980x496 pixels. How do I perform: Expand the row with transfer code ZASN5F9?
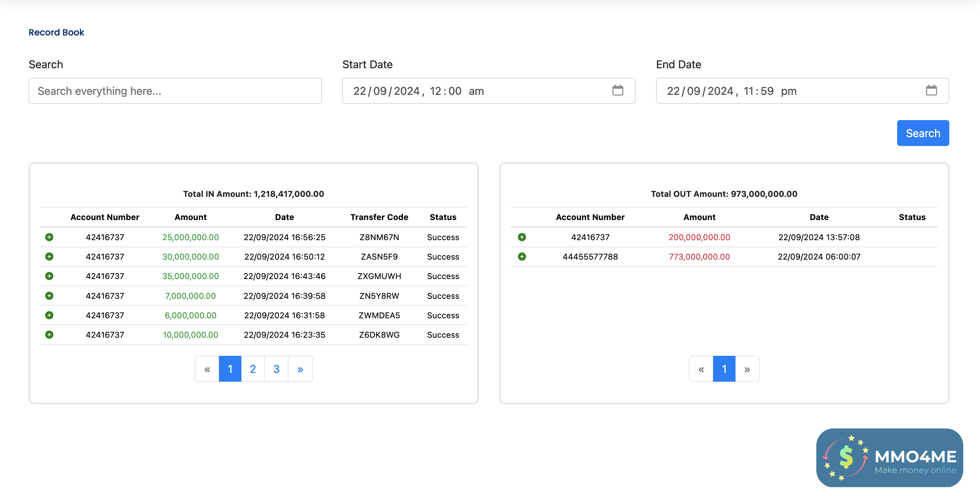coord(49,257)
